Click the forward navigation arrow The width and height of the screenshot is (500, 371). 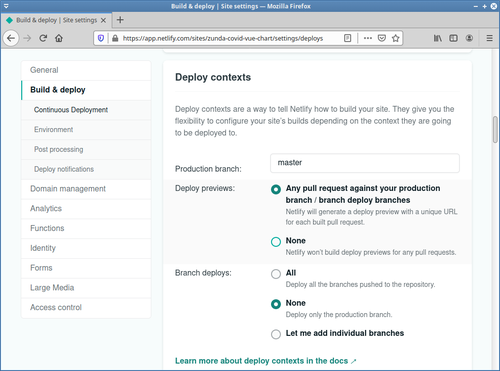click(x=27, y=38)
